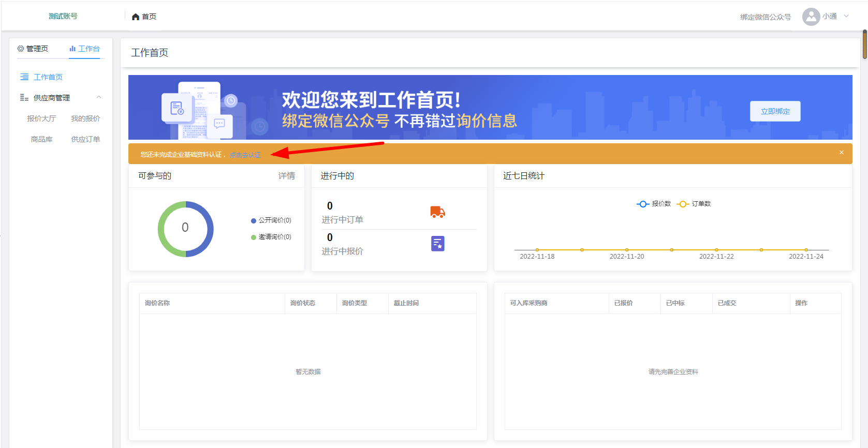Click the 工作首页 list icon in sidebar

tap(24, 77)
